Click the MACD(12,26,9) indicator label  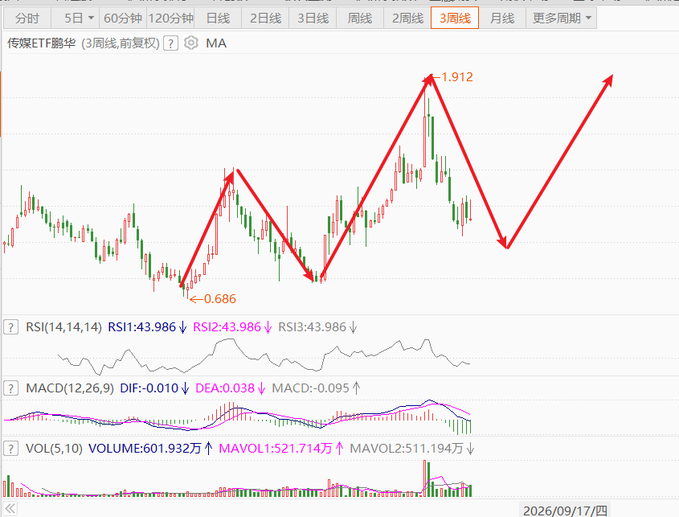coord(70,388)
